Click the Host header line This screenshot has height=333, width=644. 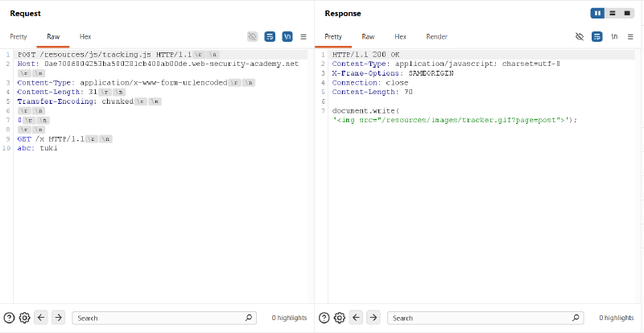pyautogui.click(x=158, y=64)
